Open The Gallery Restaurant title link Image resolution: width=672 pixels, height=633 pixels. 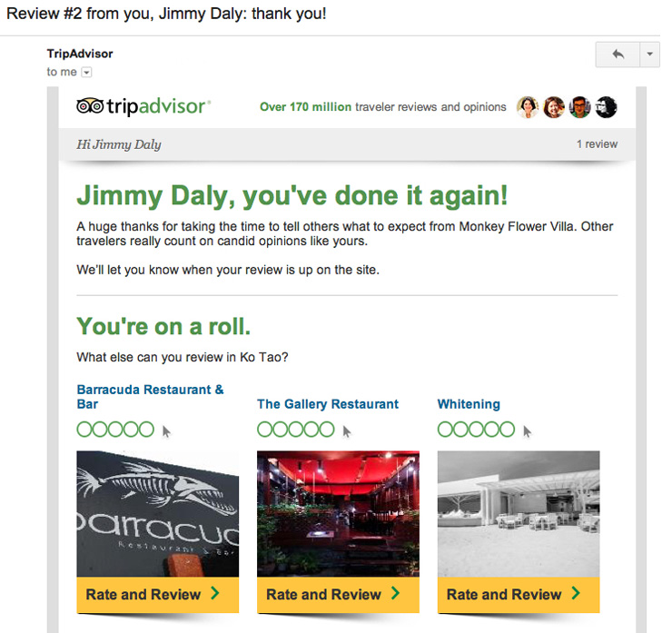point(328,404)
